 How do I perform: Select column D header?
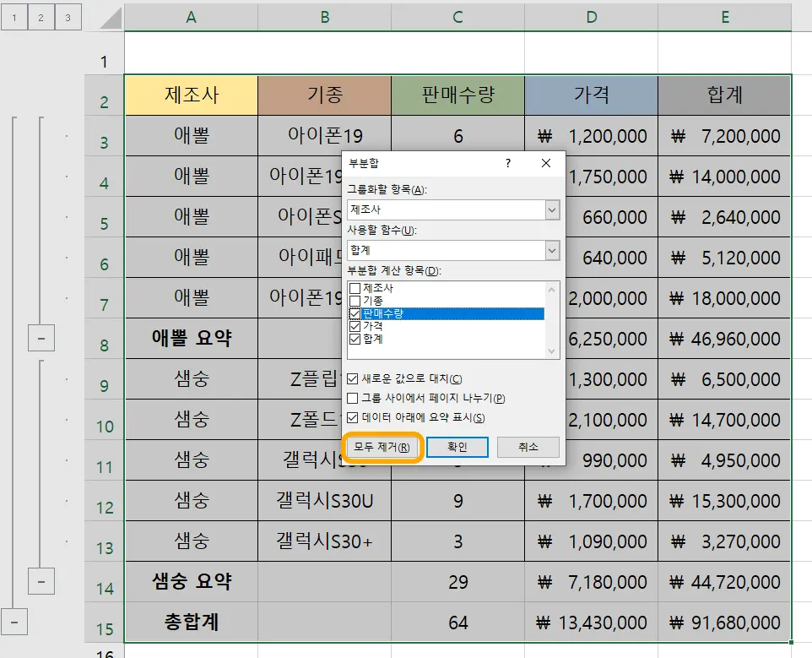(592, 18)
